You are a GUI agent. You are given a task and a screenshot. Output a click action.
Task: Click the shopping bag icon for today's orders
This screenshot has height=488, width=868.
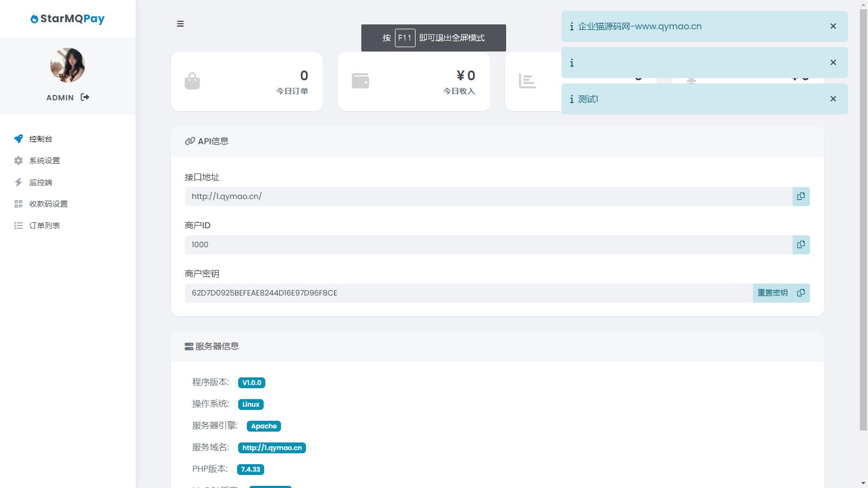tap(192, 81)
